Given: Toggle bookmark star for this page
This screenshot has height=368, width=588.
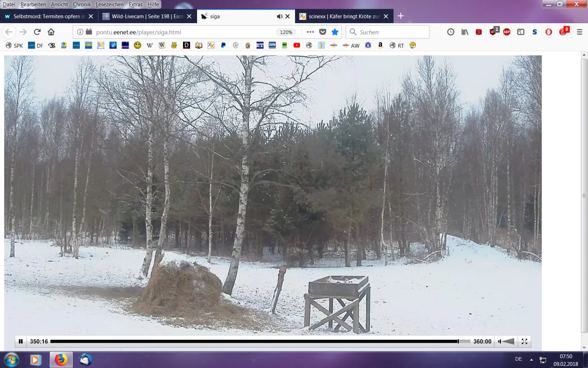Looking at the screenshot, I should click(335, 32).
